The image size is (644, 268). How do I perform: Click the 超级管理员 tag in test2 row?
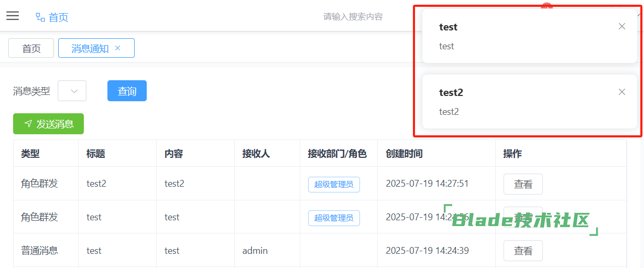click(x=334, y=184)
